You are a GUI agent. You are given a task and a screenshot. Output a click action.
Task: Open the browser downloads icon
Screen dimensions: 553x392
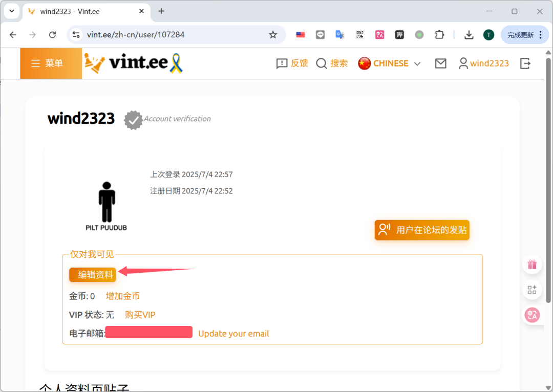[x=469, y=35]
